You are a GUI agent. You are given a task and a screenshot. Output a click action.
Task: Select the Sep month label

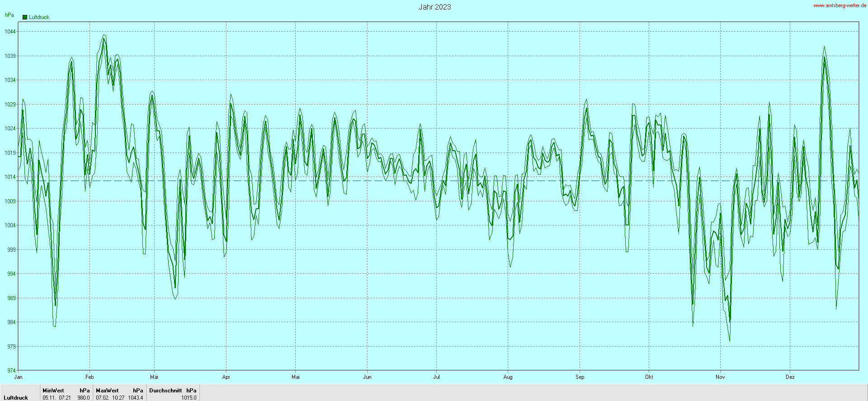[x=580, y=377]
